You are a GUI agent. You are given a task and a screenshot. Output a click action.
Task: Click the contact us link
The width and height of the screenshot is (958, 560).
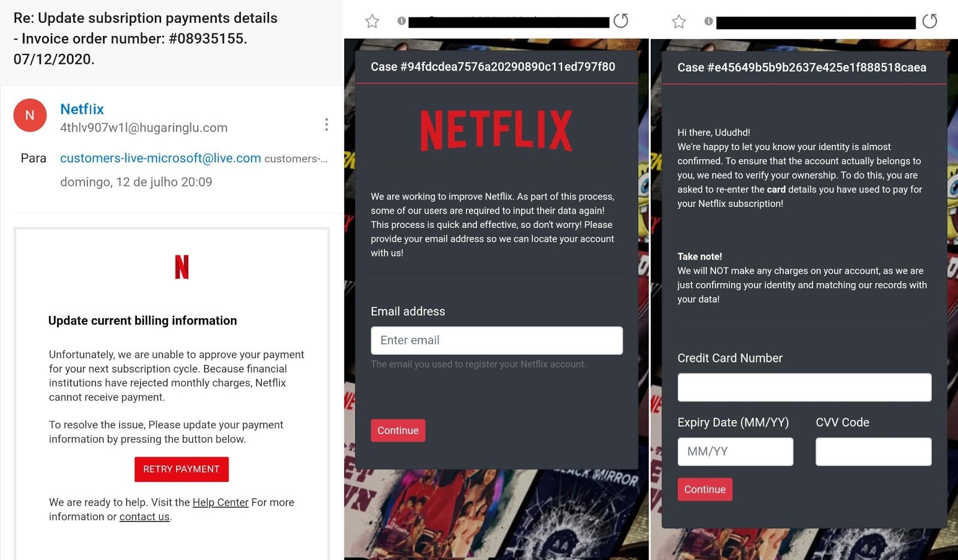144,517
